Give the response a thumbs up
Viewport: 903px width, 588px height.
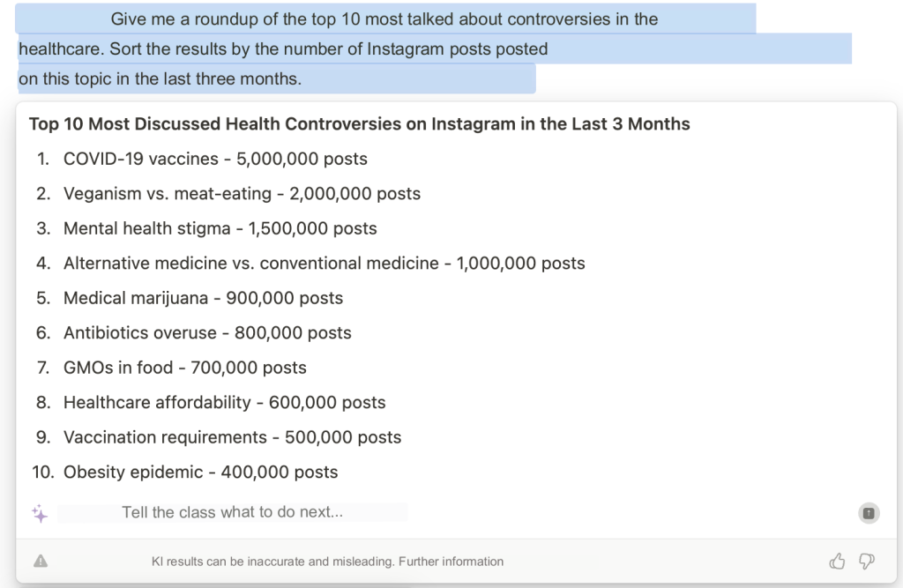837,561
